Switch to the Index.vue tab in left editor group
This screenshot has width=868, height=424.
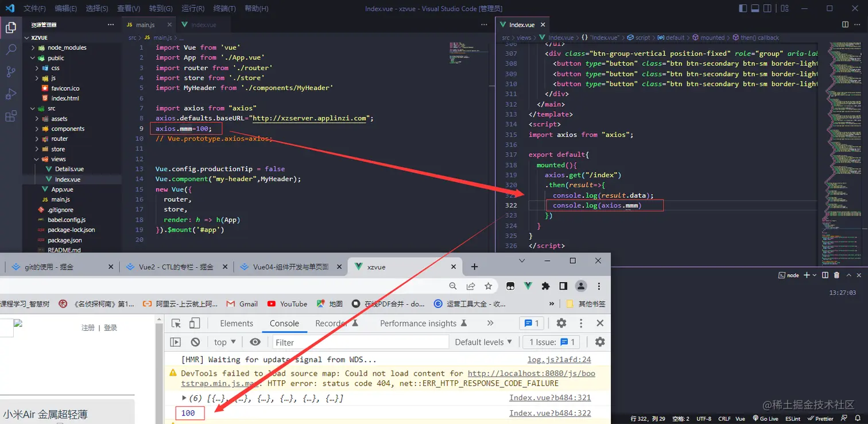click(x=203, y=25)
